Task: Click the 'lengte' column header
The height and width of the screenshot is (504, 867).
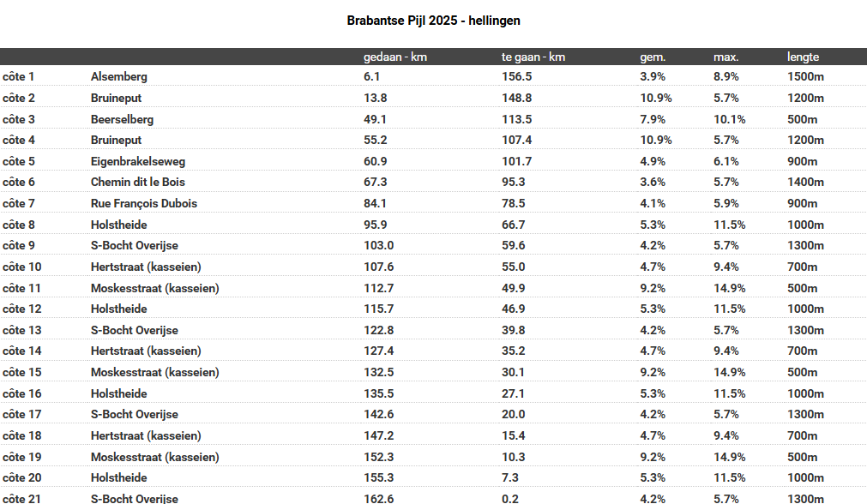Action: click(x=803, y=57)
